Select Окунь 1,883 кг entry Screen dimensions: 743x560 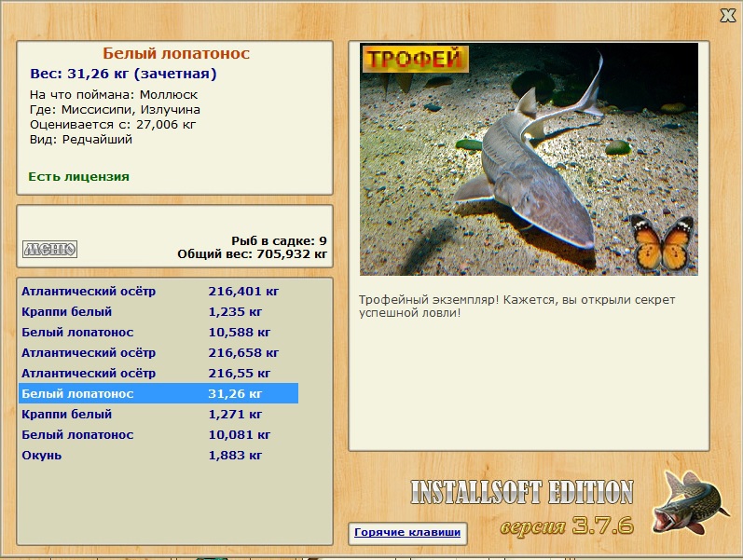(x=158, y=456)
